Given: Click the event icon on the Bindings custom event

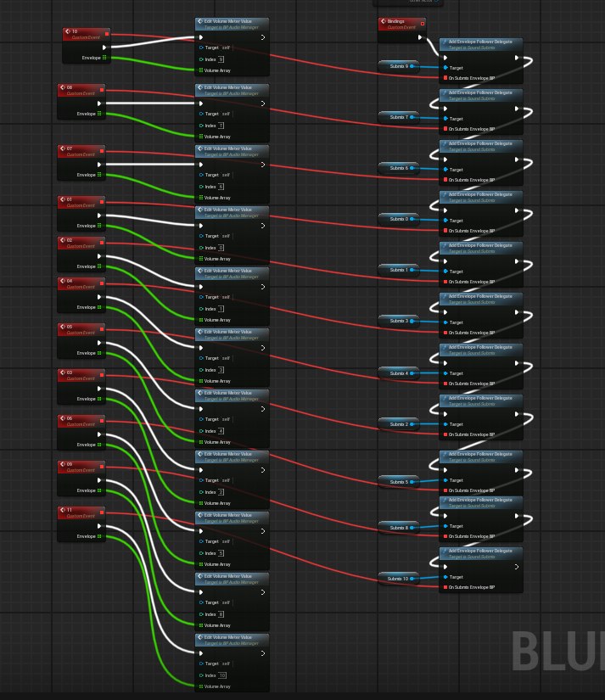Looking at the screenshot, I should tap(383, 21).
